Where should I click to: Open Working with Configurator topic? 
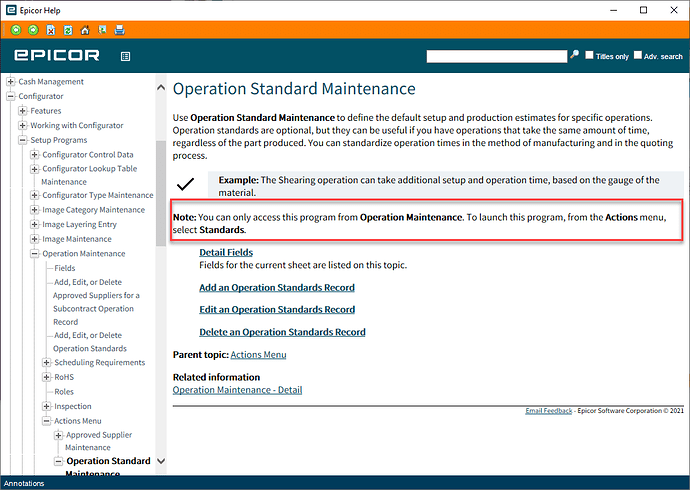click(x=77, y=125)
